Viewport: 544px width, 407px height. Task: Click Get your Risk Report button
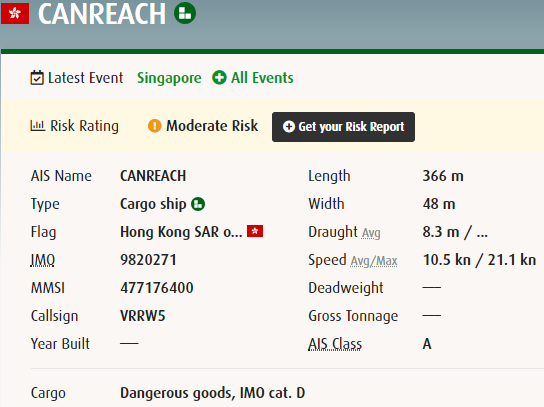pyautogui.click(x=343, y=127)
